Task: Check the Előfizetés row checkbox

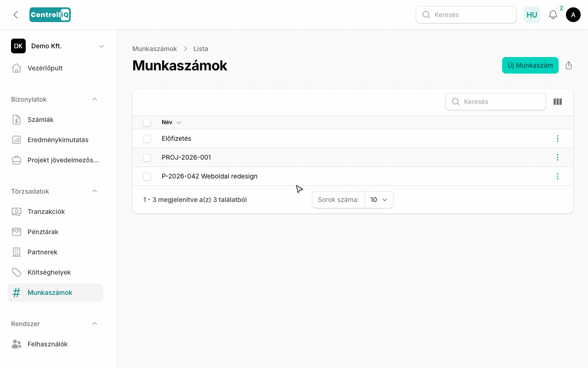Action: click(x=147, y=138)
